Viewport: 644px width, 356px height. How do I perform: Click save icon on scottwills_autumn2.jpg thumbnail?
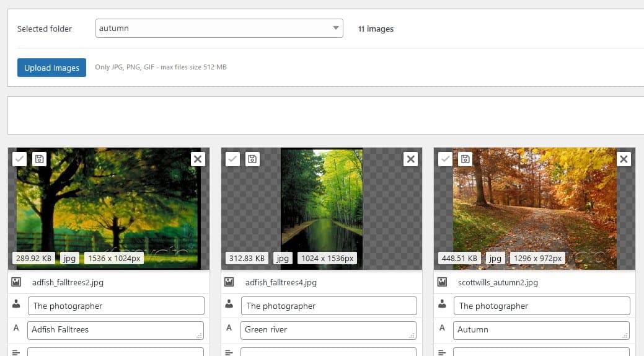pyautogui.click(x=465, y=159)
